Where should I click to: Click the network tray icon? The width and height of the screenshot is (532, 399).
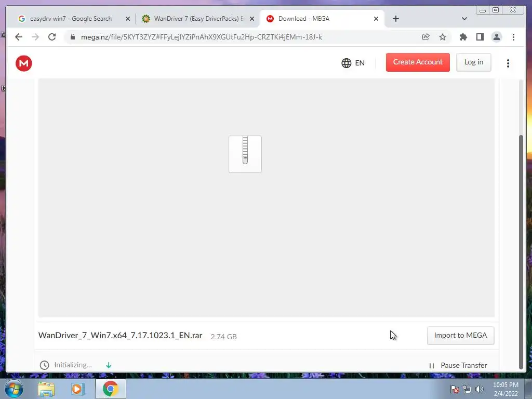(467, 389)
